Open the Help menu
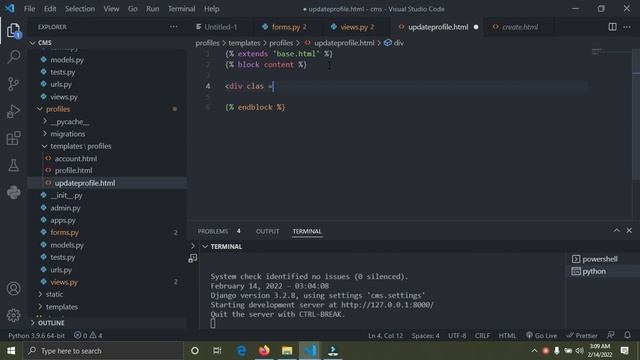Viewport: 640px width, 360px height. 211,9
